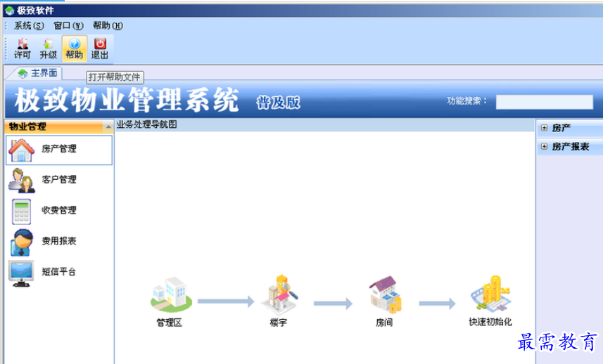Click the 管理区 caption text

[169, 323]
